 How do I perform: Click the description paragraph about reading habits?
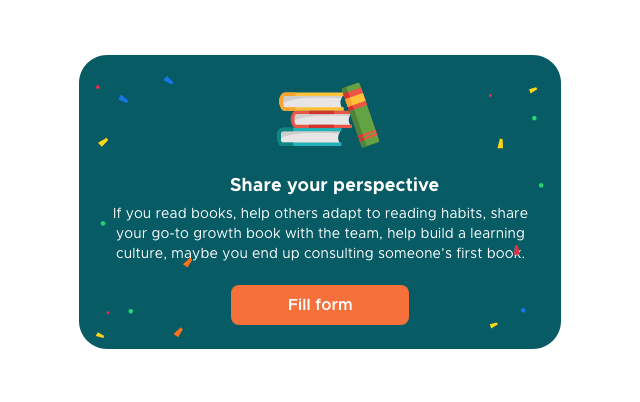(320, 233)
